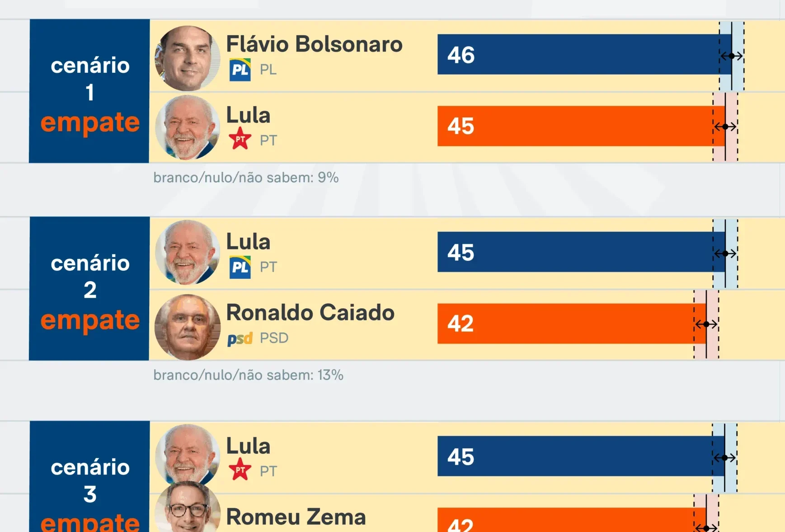The width and height of the screenshot is (785, 532).
Task: Click the Flávio Bolsonaro name label
Action: (x=314, y=44)
